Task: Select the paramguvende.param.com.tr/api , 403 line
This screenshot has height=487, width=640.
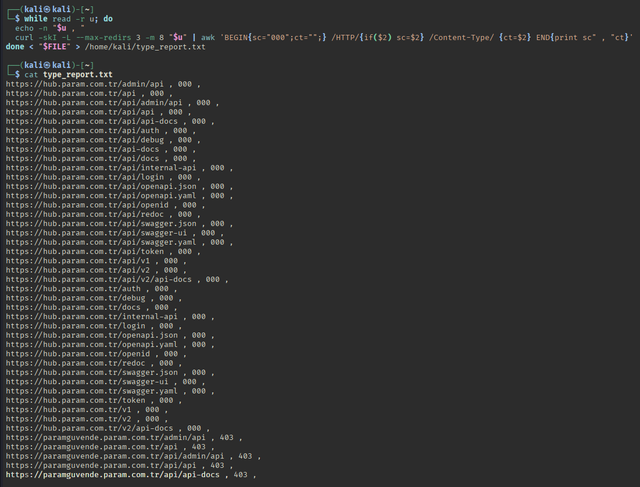Action: (110, 447)
